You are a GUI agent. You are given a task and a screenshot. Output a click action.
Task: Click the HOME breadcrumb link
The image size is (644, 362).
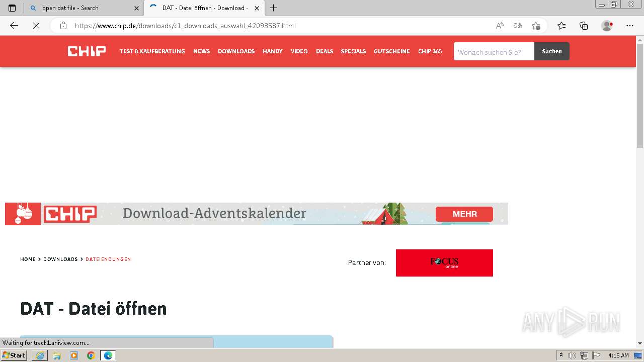(x=28, y=259)
